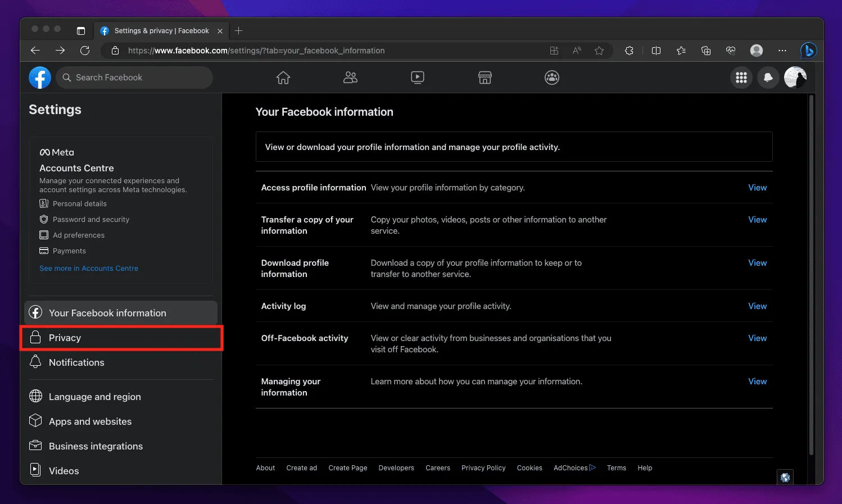The image size is (842, 504).
Task: Open a new browser tab
Action: click(238, 31)
